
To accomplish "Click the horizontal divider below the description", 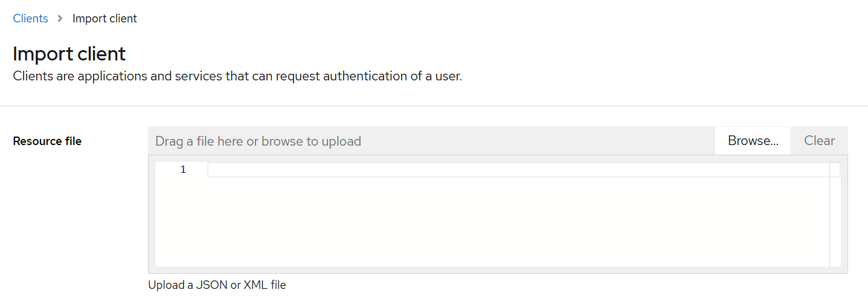I will point(434,106).
